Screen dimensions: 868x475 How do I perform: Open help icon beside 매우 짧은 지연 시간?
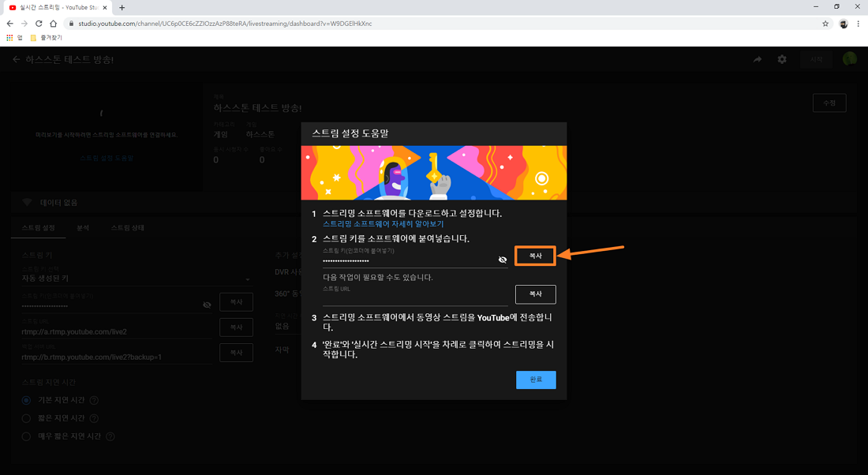coord(110,437)
